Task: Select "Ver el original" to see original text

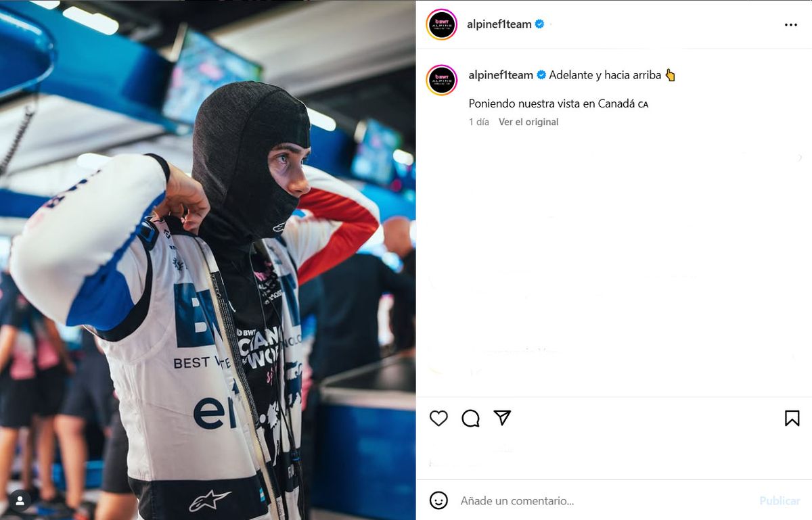Action: (528, 122)
